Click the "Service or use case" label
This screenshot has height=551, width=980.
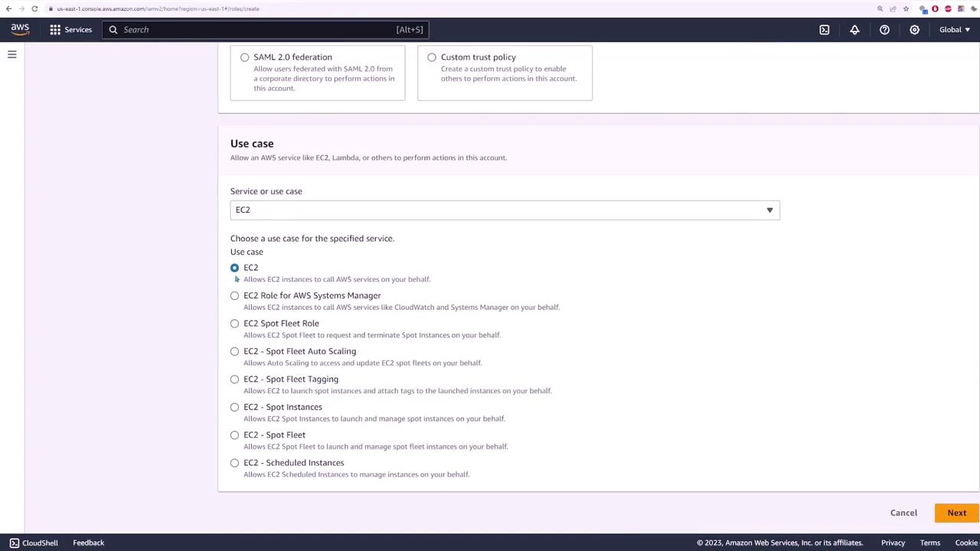coord(266,191)
